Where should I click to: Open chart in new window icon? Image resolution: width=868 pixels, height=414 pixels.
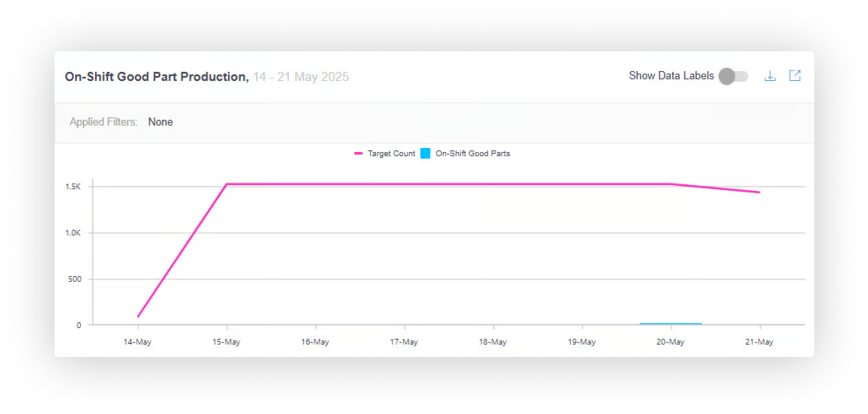click(794, 76)
